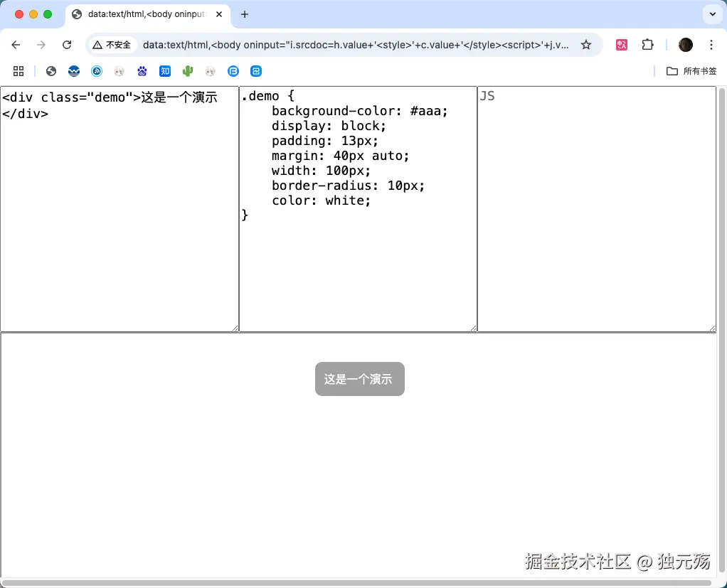Click the CSS textarea resize handle
This screenshot has height=588, width=727.
click(473, 328)
